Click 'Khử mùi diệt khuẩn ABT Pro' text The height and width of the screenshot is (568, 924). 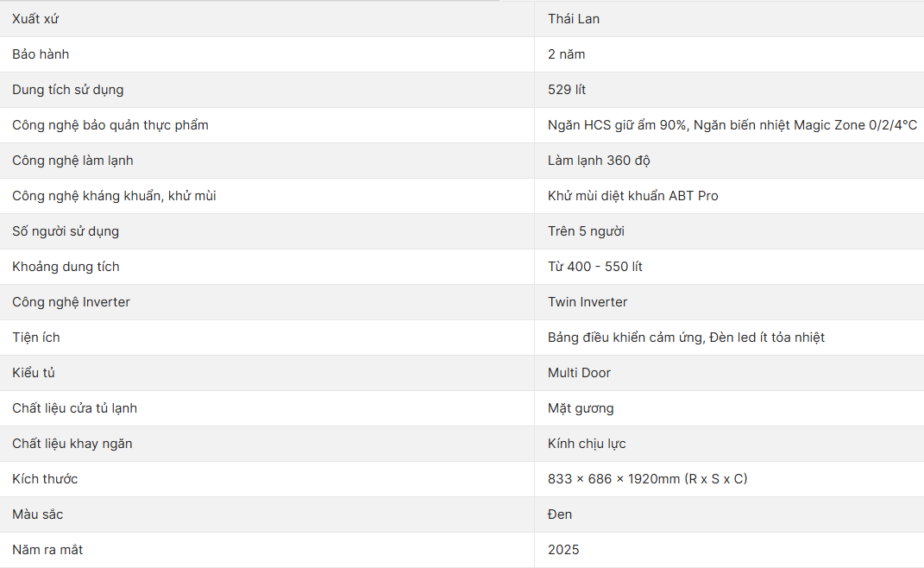(632, 196)
